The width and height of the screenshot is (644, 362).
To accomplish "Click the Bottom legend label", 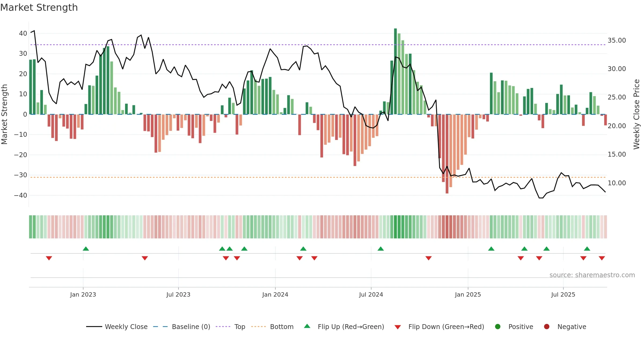I will coord(282,327).
